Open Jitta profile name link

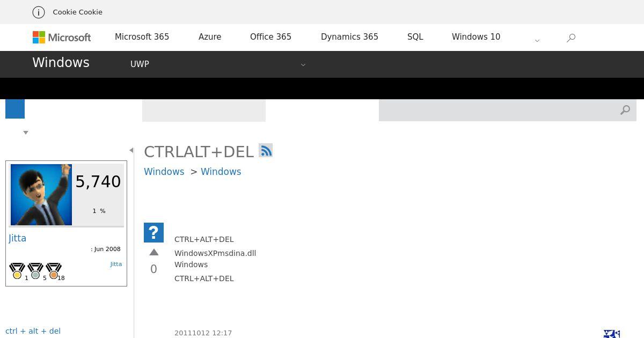pos(17,238)
